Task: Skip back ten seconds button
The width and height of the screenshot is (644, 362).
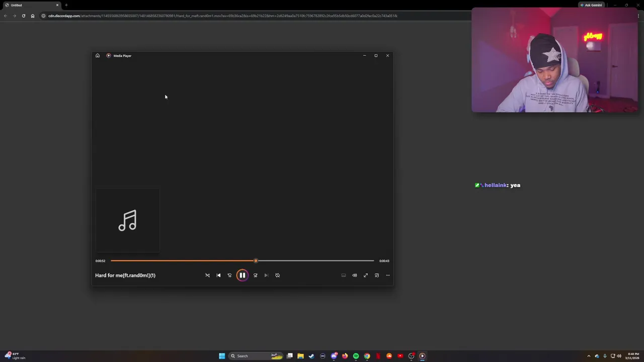Action: (x=229, y=275)
